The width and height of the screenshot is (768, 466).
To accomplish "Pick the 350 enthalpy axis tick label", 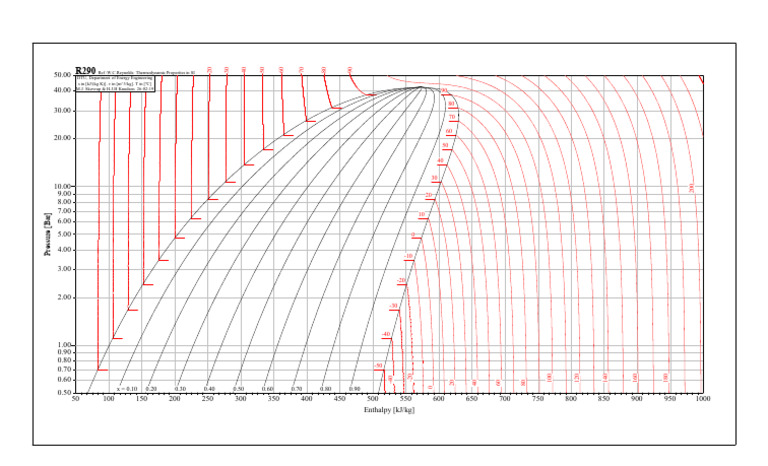I will (x=274, y=399).
